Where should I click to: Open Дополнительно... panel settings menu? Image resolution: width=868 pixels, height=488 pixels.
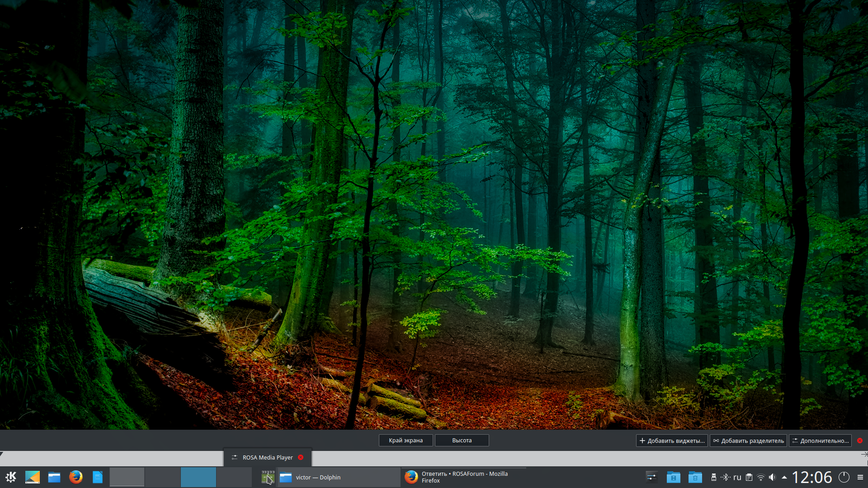click(820, 441)
